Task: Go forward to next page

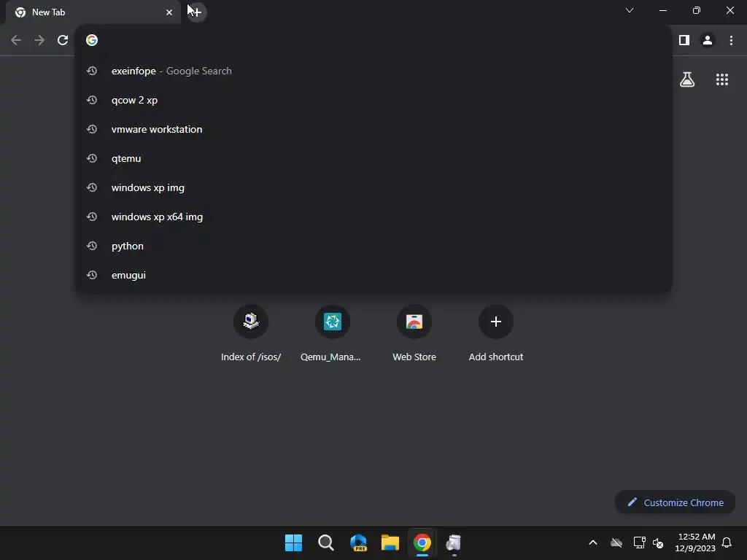Action: tap(39, 41)
